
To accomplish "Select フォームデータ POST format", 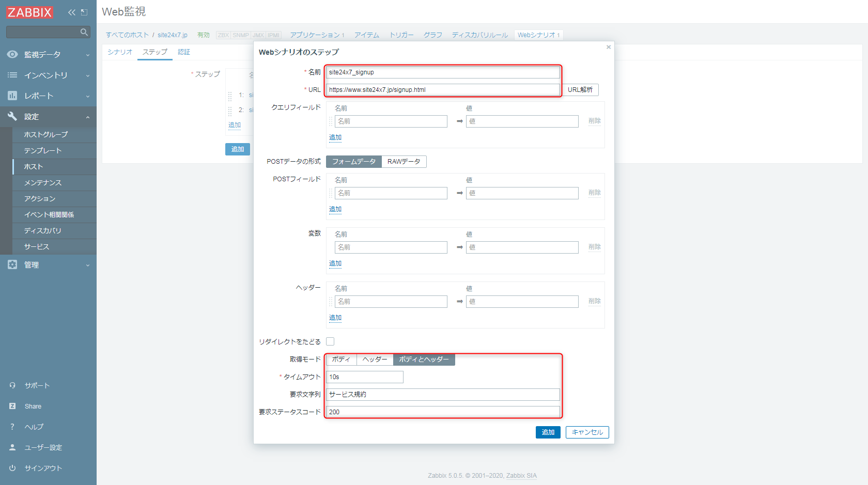I will point(354,162).
